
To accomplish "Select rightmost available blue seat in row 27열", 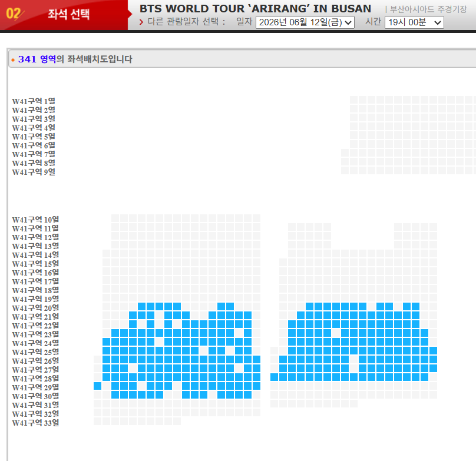I will tap(433, 368).
